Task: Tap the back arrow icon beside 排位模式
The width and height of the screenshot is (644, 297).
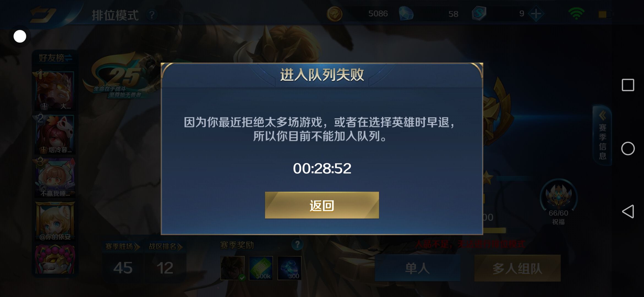Action: (43, 15)
